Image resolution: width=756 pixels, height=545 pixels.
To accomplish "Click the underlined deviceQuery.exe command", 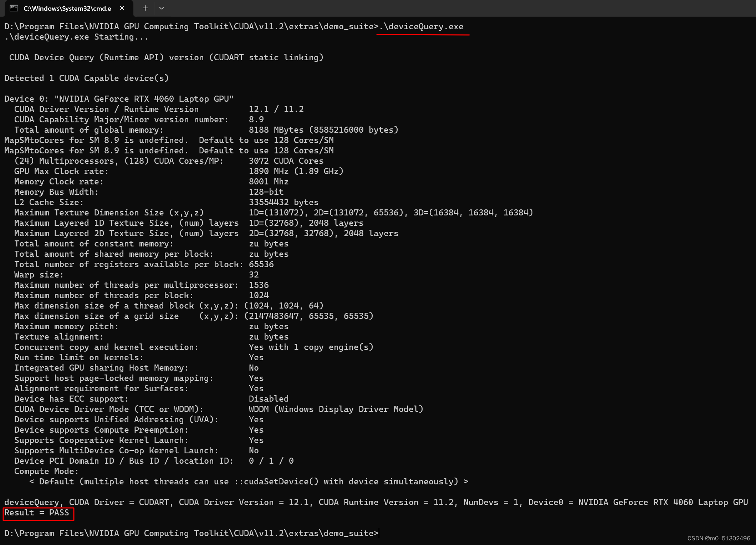I will 423,26.
